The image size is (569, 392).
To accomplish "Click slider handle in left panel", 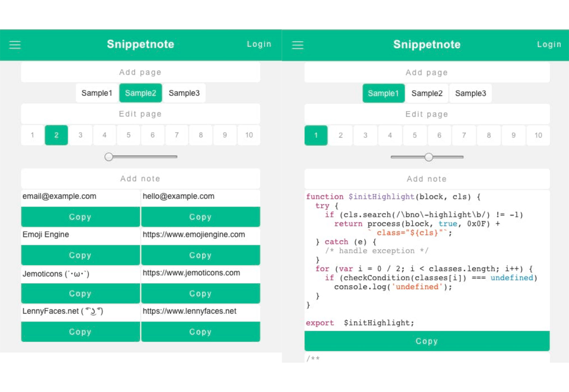I will tap(109, 157).
